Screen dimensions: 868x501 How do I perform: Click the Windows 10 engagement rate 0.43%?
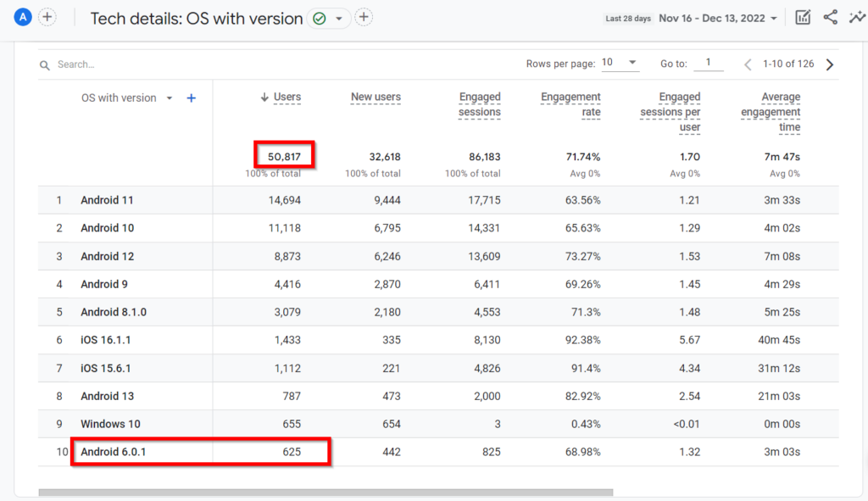[586, 424]
